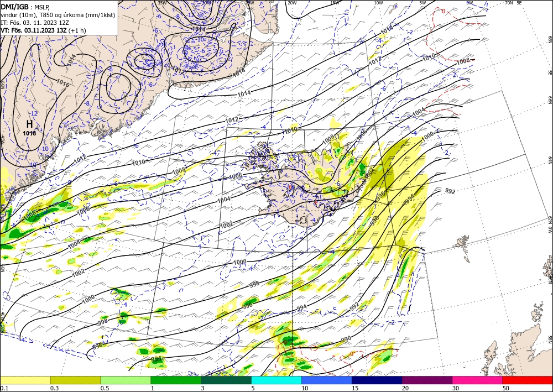Click the '10W' longitude label
The image size is (553, 392).
pos(378,3)
